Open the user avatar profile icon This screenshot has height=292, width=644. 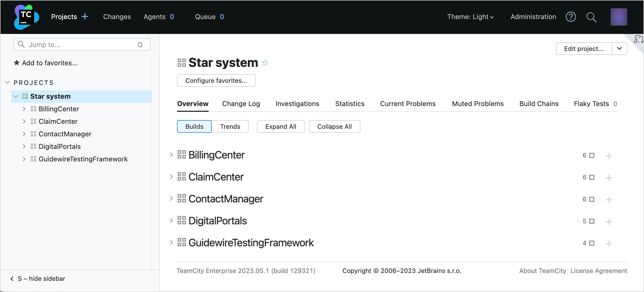618,17
